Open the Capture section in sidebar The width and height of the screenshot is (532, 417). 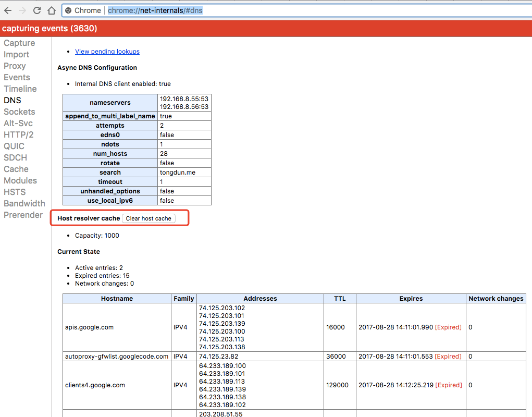19,43
